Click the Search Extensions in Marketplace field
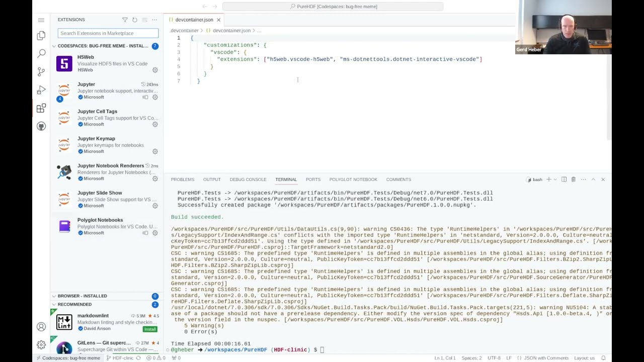This screenshot has height=362, width=644. 108,33
